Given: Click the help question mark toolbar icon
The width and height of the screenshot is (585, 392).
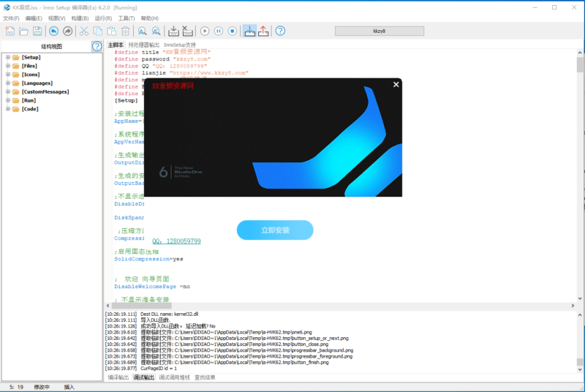Looking at the screenshot, I should click(x=280, y=31).
